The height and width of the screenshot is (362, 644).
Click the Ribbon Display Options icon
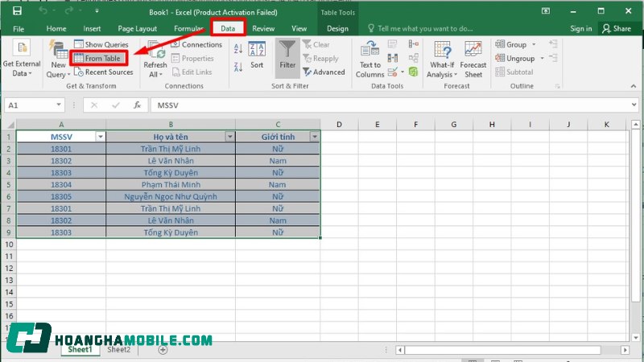coord(546,11)
